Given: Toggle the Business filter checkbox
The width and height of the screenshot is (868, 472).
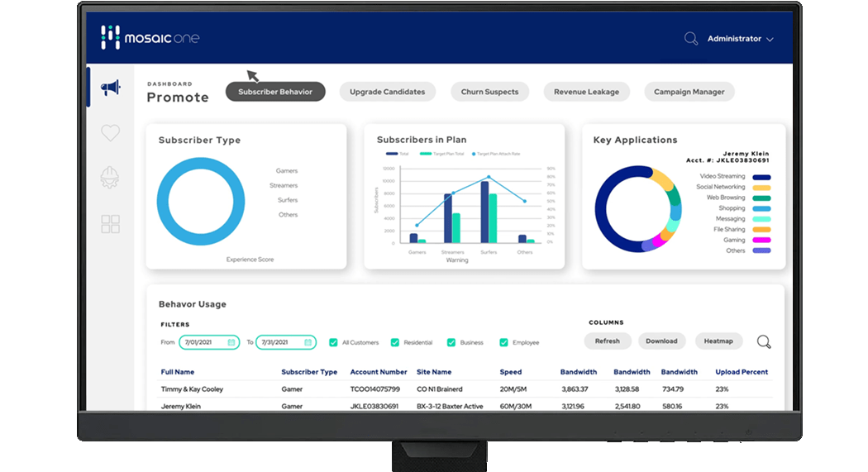Looking at the screenshot, I should (x=451, y=342).
